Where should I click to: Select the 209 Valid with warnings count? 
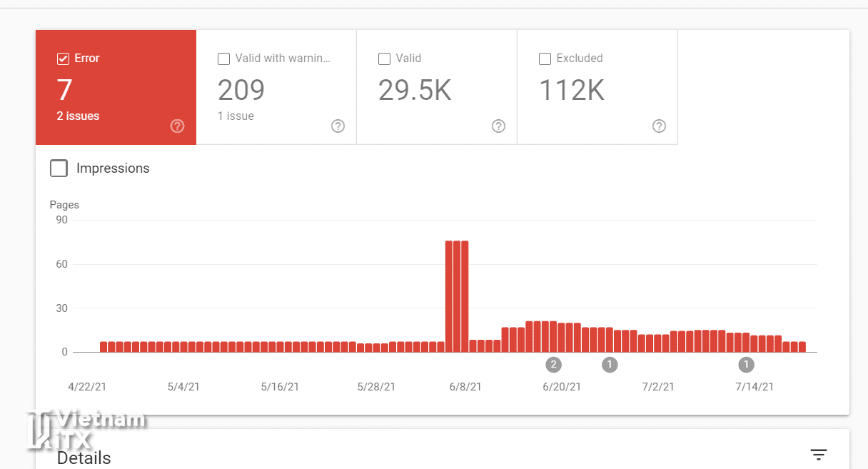tap(241, 91)
